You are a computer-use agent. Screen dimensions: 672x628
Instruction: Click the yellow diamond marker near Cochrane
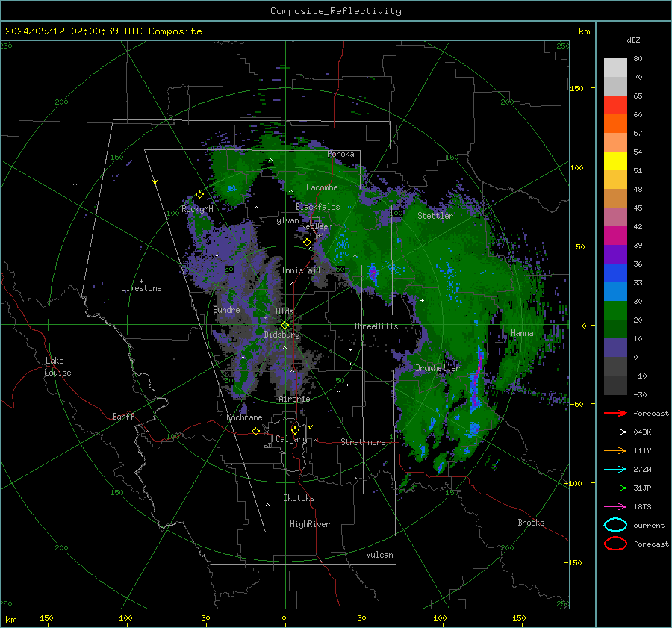click(x=256, y=432)
